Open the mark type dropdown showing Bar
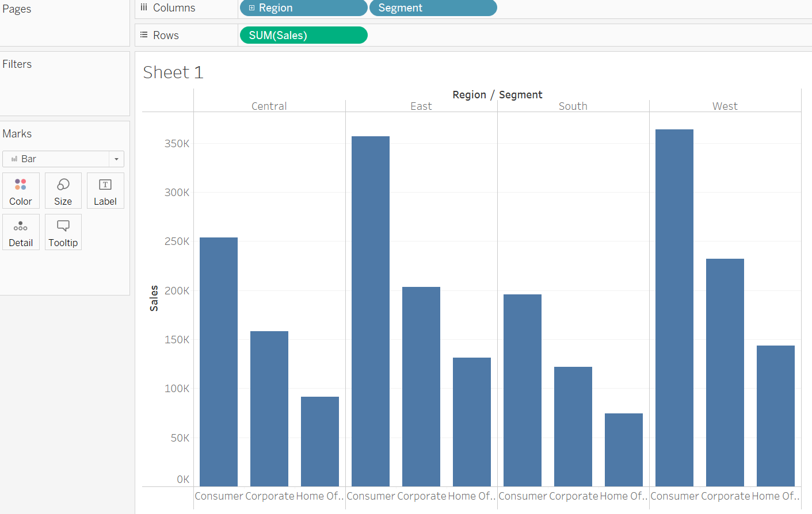The width and height of the screenshot is (812, 514). point(116,158)
